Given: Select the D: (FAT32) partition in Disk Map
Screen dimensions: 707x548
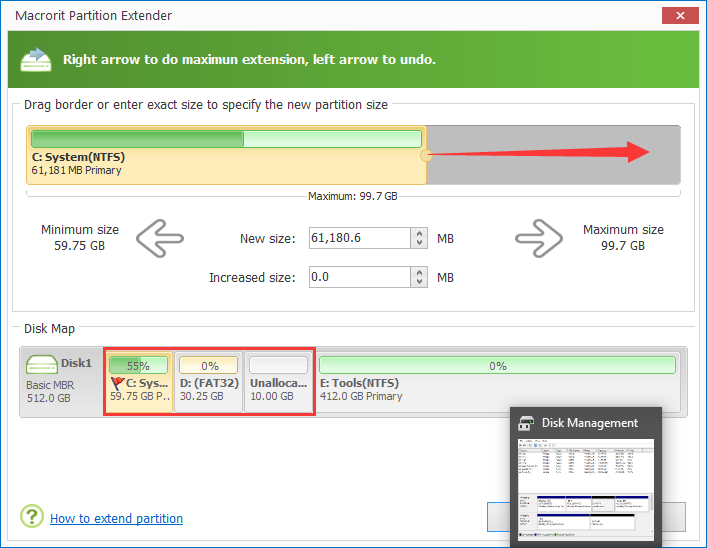Looking at the screenshot, I should (x=209, y=381).
